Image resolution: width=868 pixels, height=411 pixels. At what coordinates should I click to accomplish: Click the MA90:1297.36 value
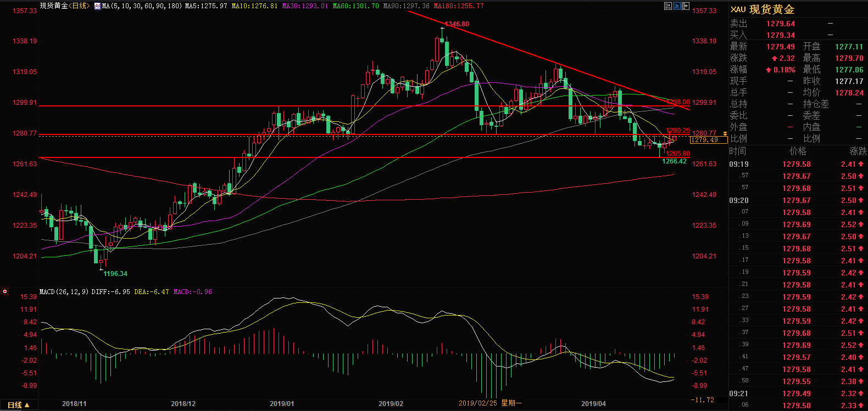coord(406,6)
